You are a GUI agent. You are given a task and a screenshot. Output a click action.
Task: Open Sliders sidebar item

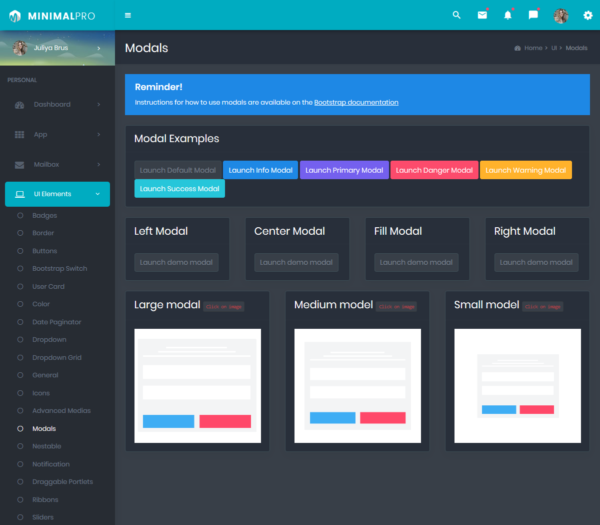click(43, 518)
